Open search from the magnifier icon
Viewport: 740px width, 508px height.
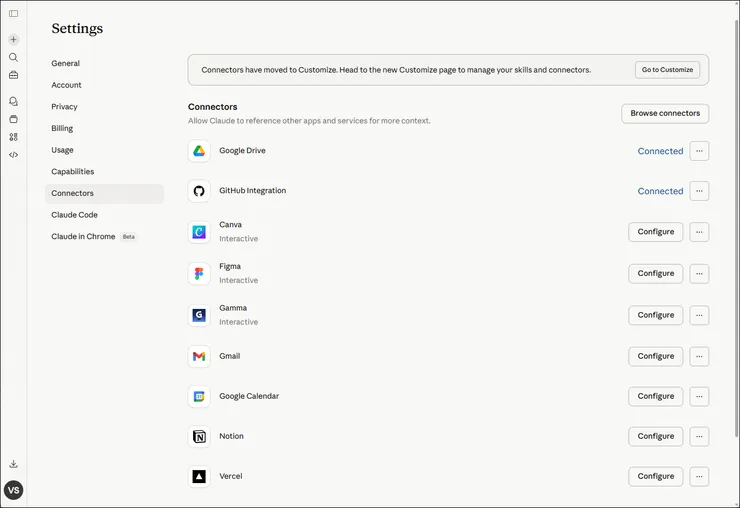(13, 57)
